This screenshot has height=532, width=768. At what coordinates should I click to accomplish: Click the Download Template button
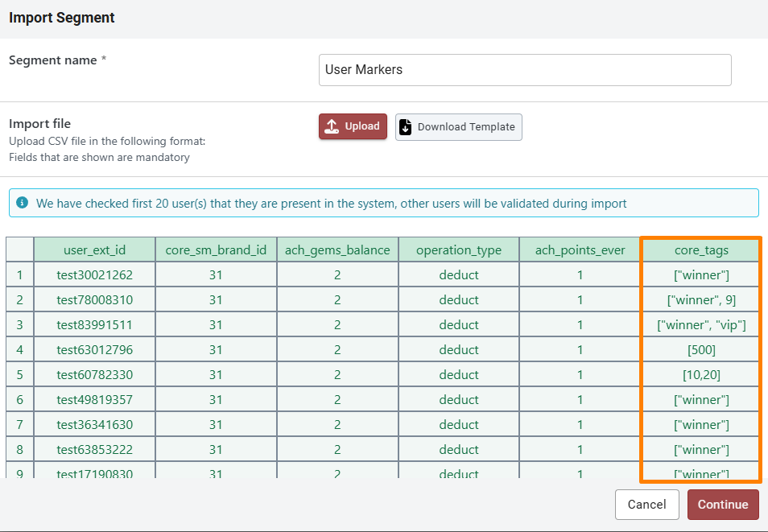[x=458, y=126]
